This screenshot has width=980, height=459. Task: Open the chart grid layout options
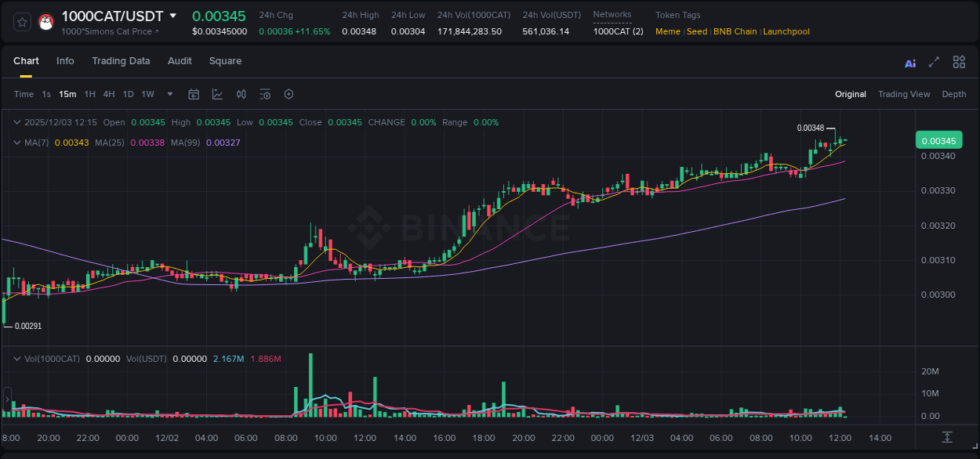(959, 62)
